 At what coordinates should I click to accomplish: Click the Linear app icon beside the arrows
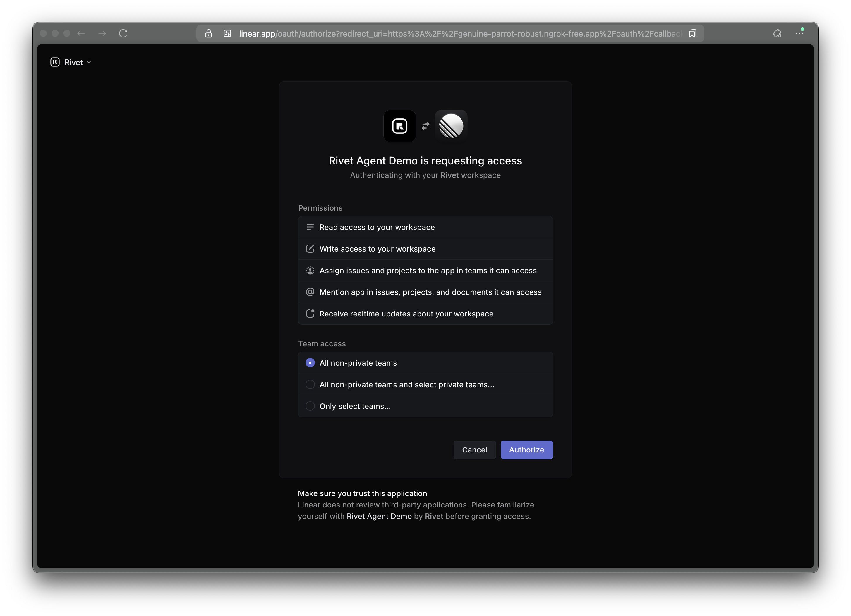(451, 126)
